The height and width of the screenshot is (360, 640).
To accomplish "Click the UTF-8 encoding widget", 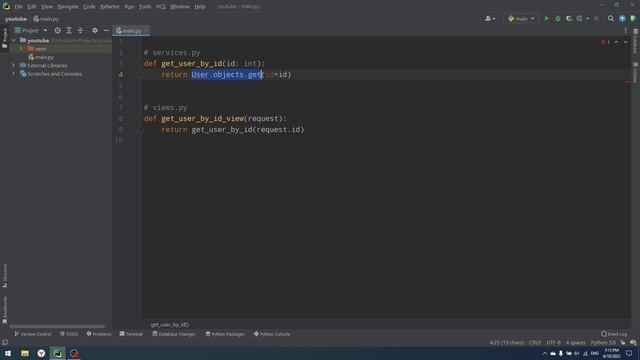I will click(x=553, y=342).
